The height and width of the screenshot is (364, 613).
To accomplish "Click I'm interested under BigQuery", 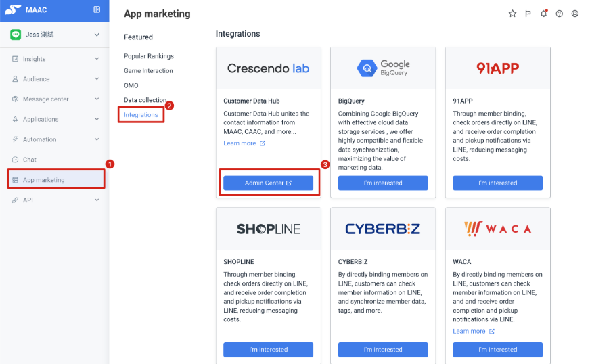I will [383, 183].
